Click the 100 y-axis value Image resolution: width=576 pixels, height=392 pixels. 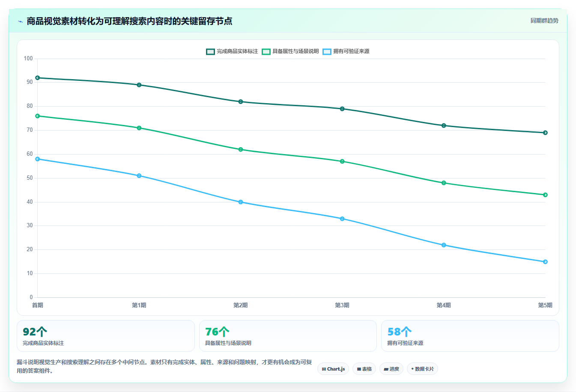[x=28, y=59]
